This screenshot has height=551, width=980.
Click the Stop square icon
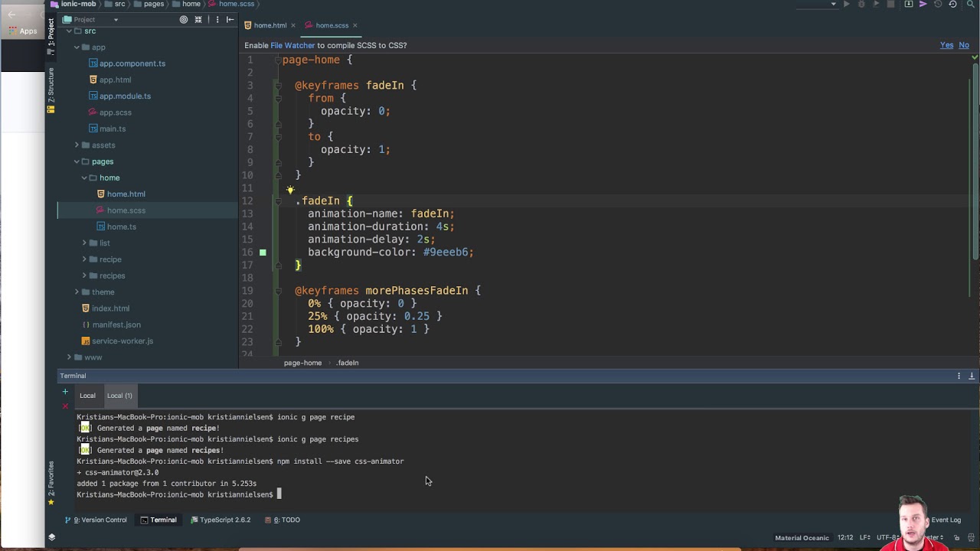(x=891, y=4)
